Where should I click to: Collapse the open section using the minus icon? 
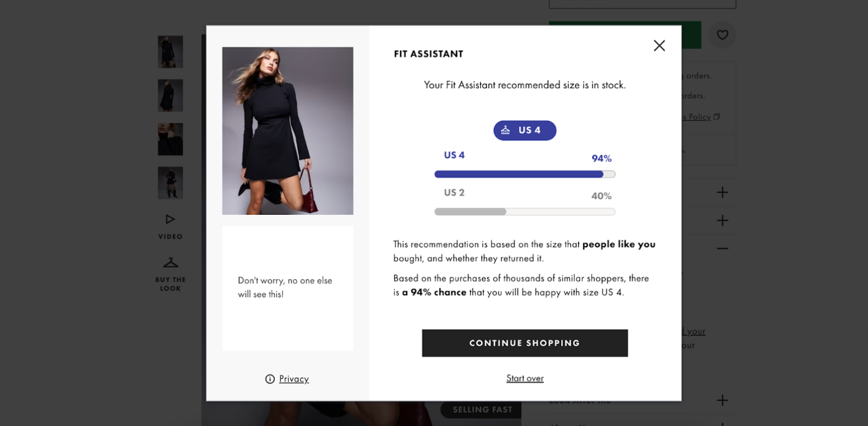[x=722, y=249]
